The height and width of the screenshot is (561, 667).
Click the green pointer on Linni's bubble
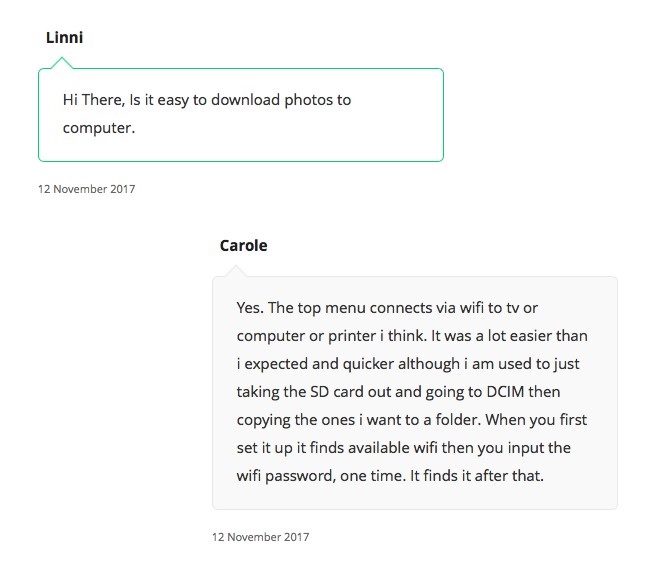tap(62, 63)
